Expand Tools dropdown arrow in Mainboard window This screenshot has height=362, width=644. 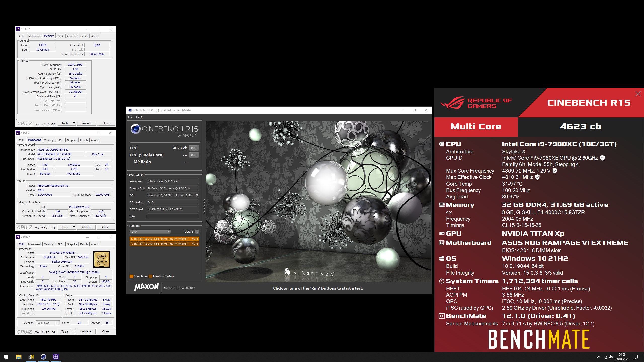(x=74, y=227)
